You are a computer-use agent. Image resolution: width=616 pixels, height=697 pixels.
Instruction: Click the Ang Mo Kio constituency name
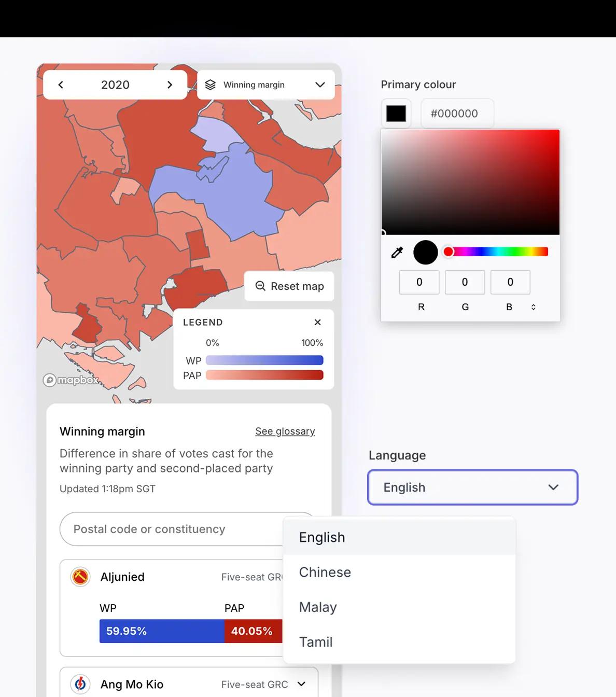(x=132, y=685)
